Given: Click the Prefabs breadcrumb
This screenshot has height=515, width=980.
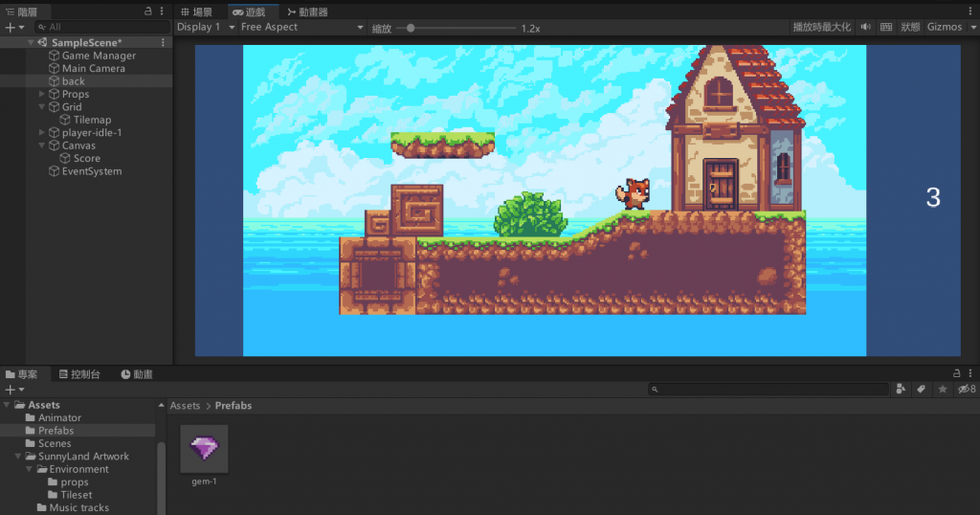Looking at the screenshot, I should 234,406.
